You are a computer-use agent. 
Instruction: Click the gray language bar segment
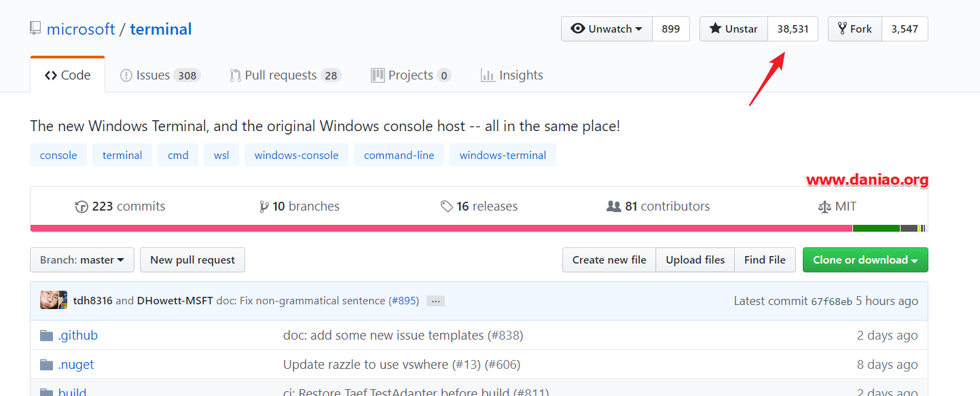coord(909,228)
